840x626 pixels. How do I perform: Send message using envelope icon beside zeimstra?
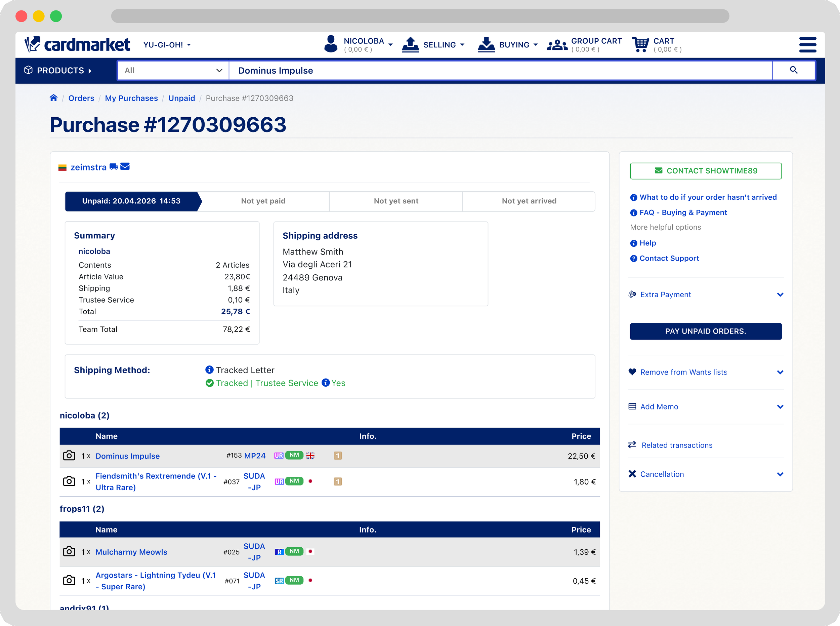tap(124, 167)
